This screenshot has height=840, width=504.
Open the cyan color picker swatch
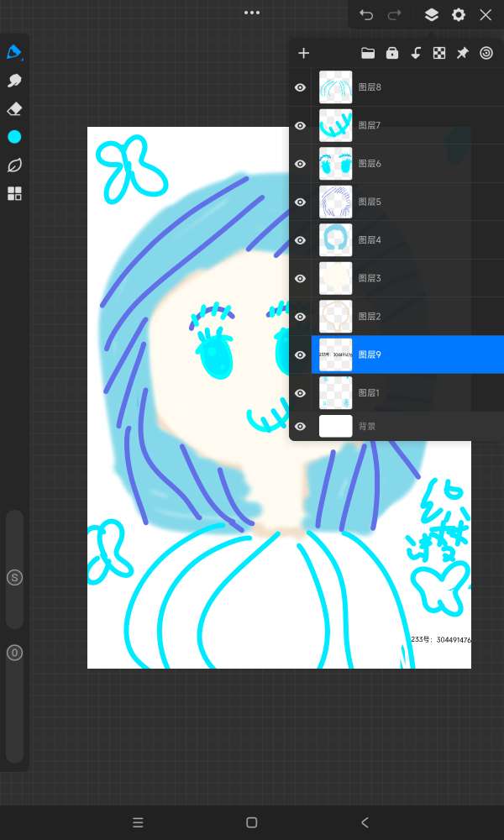click(14, 137)
